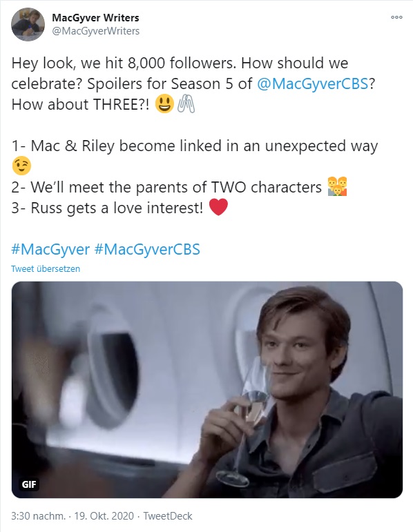
Task: Click the winking face emoji
Action: coord(21,166)
